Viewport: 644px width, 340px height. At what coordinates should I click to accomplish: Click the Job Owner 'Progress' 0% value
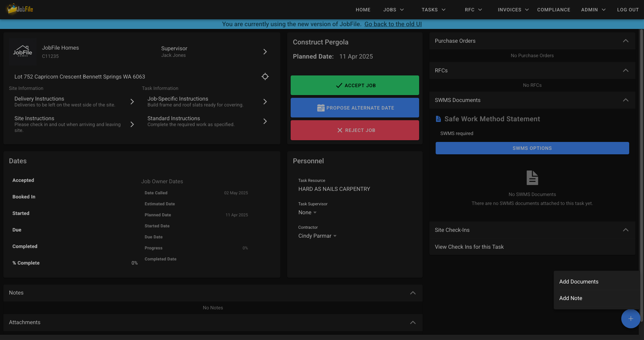point(245,248)
